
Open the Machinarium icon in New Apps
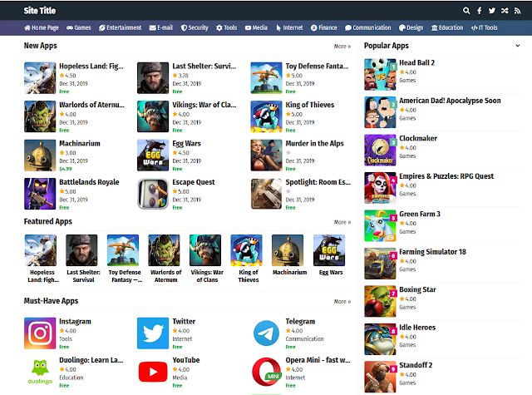(x=40, y=155)
